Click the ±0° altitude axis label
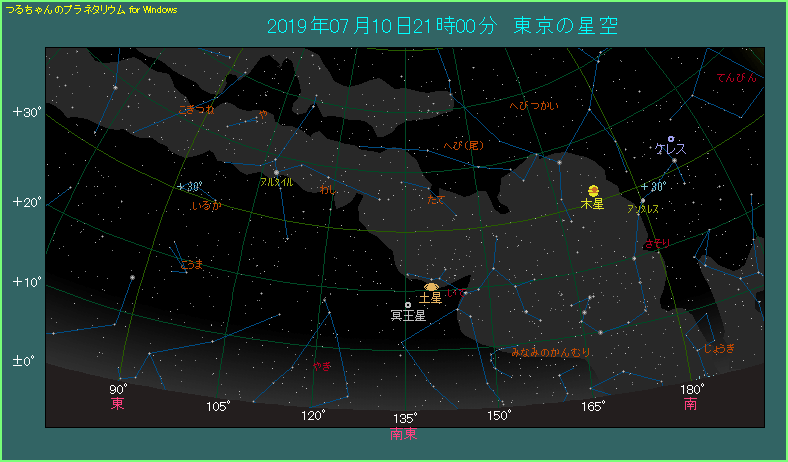Viewport: 788px width, 462px height. coord(24,360)
